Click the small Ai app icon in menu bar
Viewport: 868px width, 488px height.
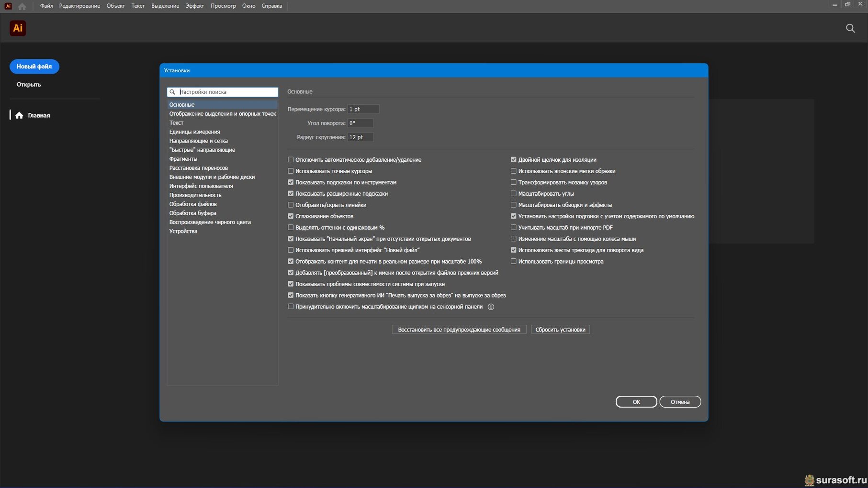pos(8,6)
